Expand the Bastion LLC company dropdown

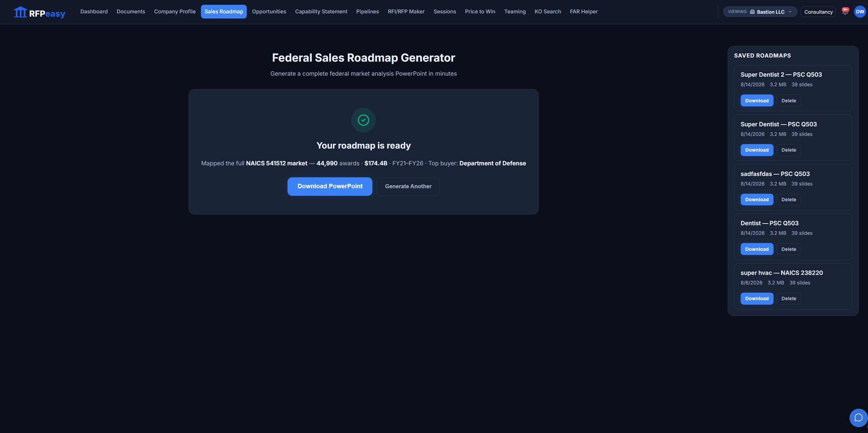[x=760, y=12]
